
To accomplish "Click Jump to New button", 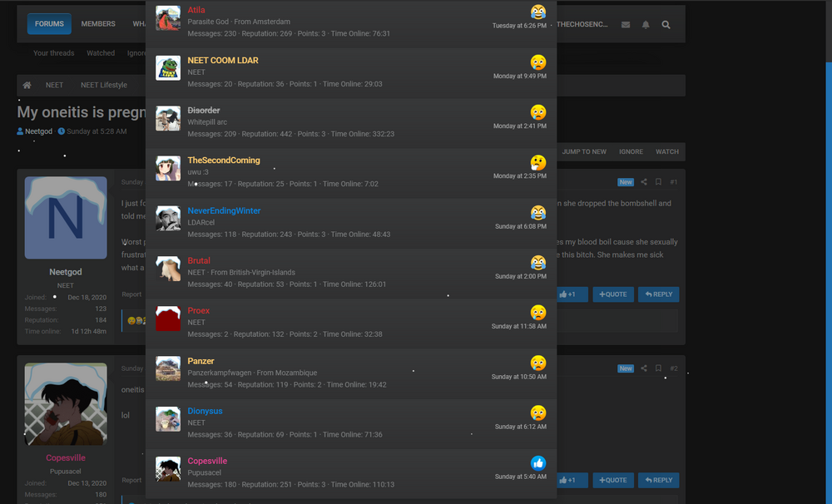I will tap(584, 151).
